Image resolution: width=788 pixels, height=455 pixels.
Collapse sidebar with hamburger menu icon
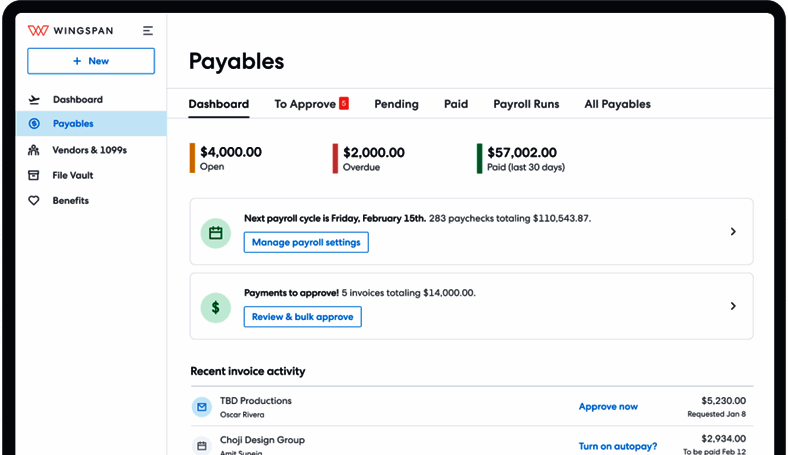148,31
